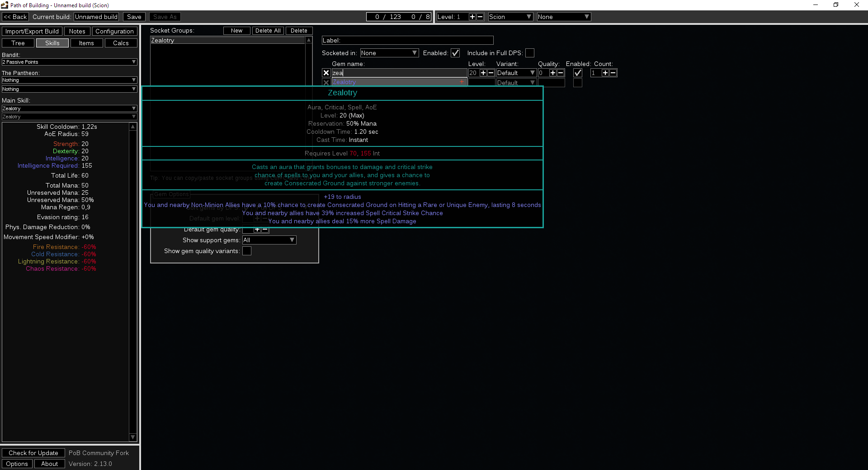The image size is (868, 470).
Task: Open the ascendancy None dropdown
Action: (564, 17)
